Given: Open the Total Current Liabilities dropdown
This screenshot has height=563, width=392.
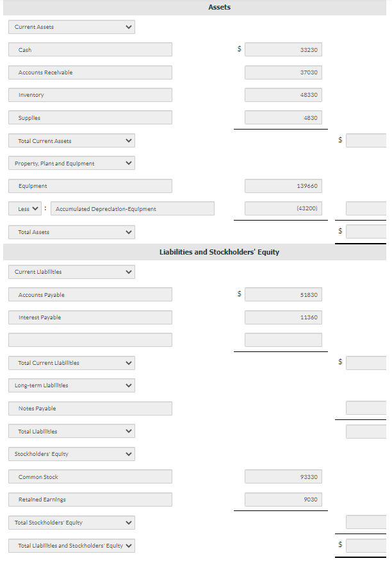Looking at the screenshot, I should pos(71,363).
